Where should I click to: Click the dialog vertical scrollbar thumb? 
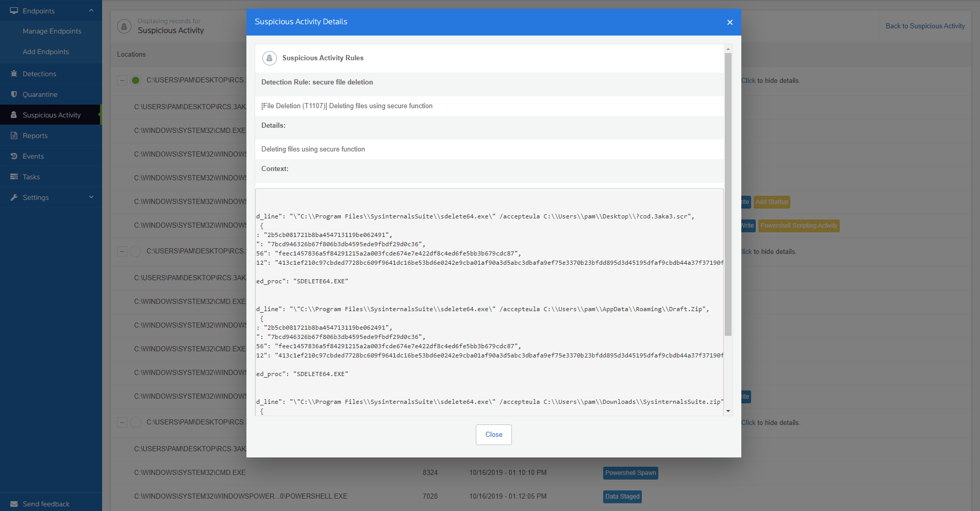[728, 194]
